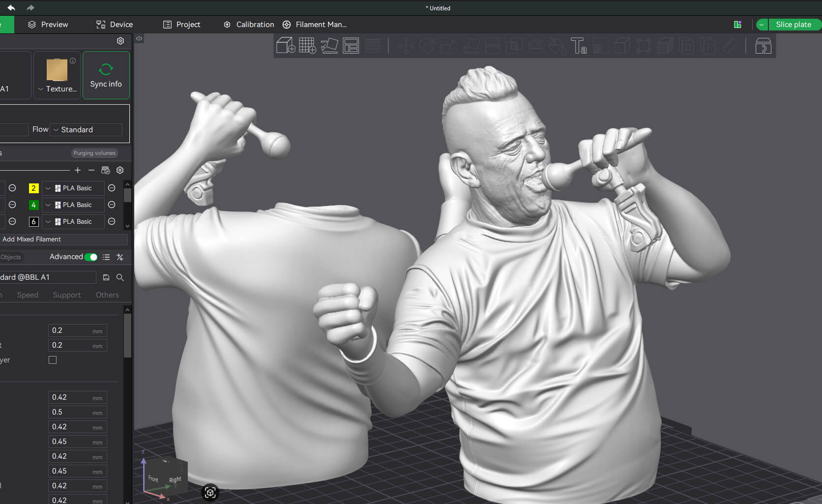Open the filament 4 PLA Basic dropdown
Screen dimensions: 822x504
73,205
